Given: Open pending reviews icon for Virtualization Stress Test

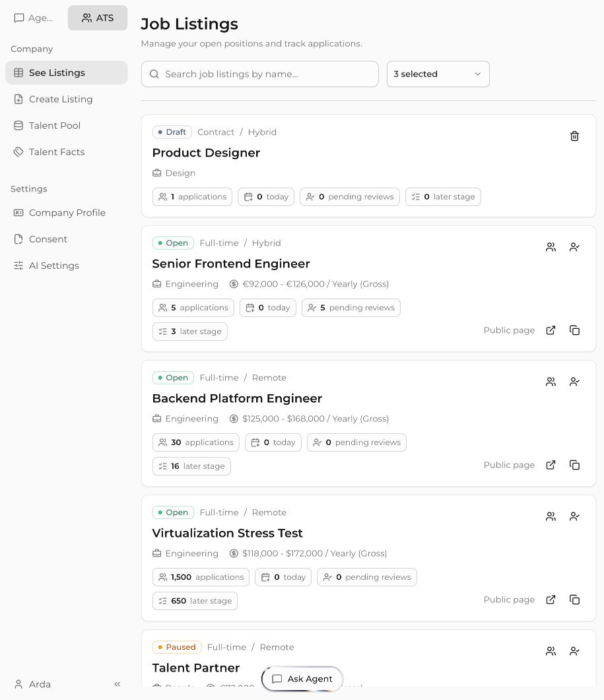Looking at the screenshot, I should [x=574, y=516].
